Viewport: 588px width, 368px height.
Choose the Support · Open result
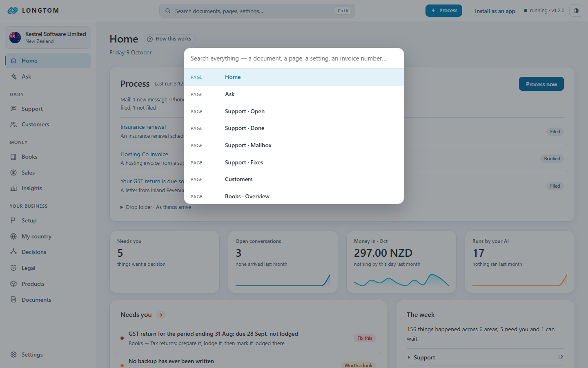click(294, 111)
